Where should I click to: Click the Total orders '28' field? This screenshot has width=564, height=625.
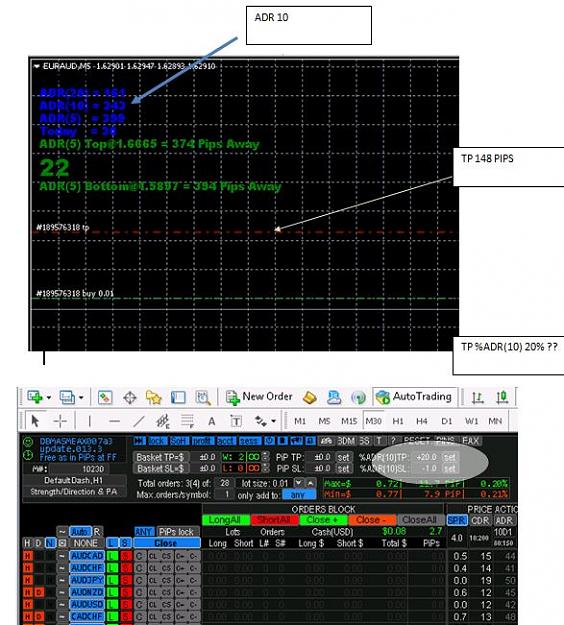(225, 483)
